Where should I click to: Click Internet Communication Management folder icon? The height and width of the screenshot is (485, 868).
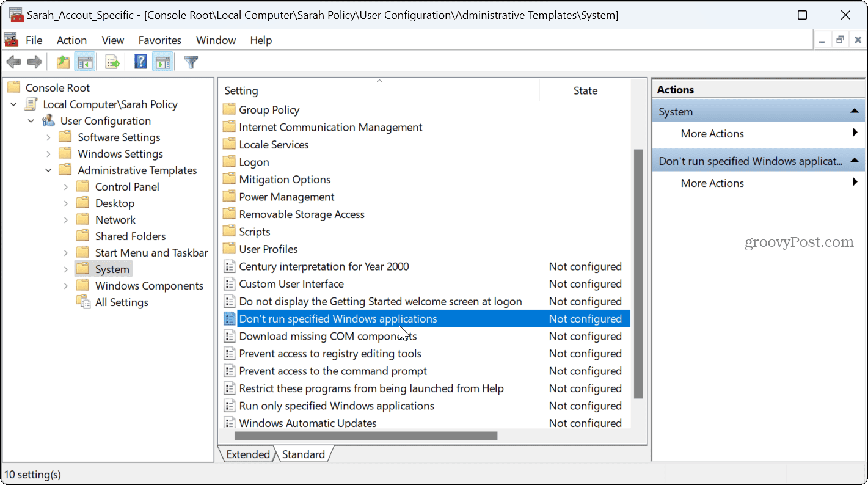coord(229,127)
